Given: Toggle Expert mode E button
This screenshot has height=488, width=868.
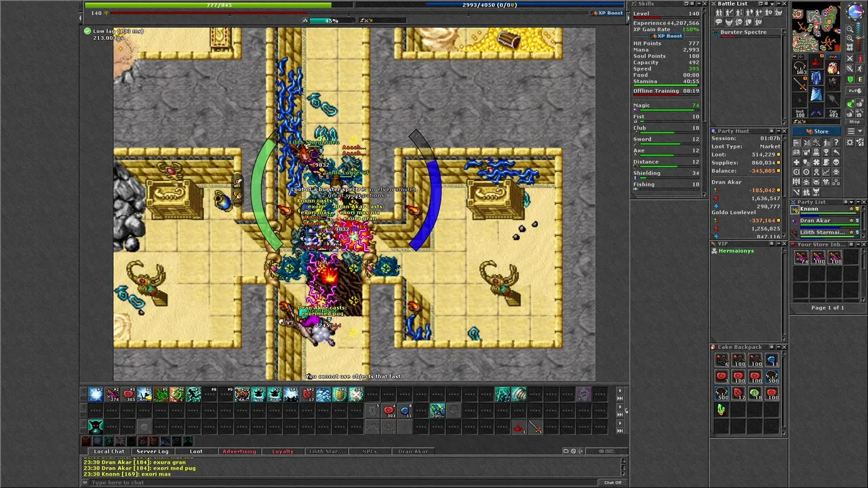Looking at the screenshot, I should [x=860, y=79].
